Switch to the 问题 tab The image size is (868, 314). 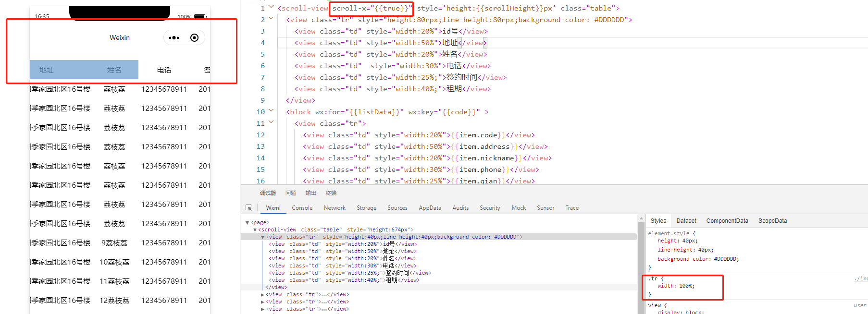[291, 193]
